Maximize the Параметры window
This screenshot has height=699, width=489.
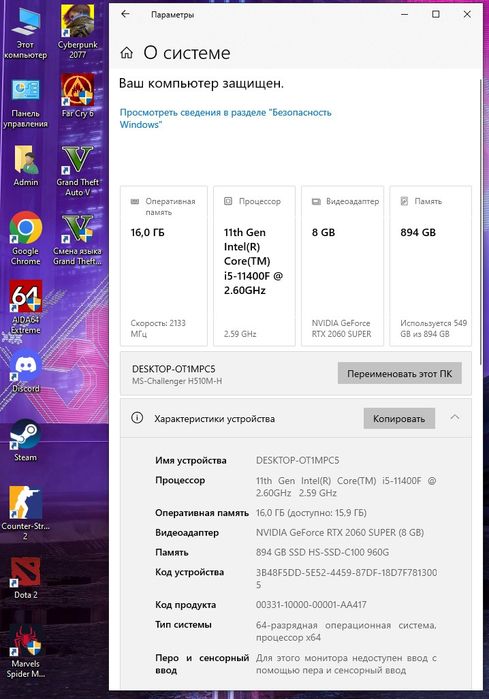pyautogui.click(x=436, y=14)
